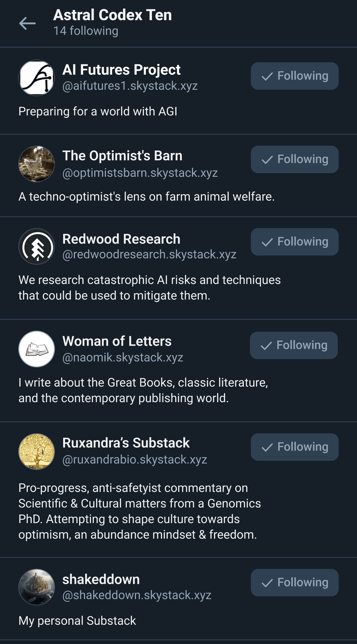The width and height of the screenshot is (357, 644).
Task: Open Redwood Research profile name
Action: click(121, 239)
